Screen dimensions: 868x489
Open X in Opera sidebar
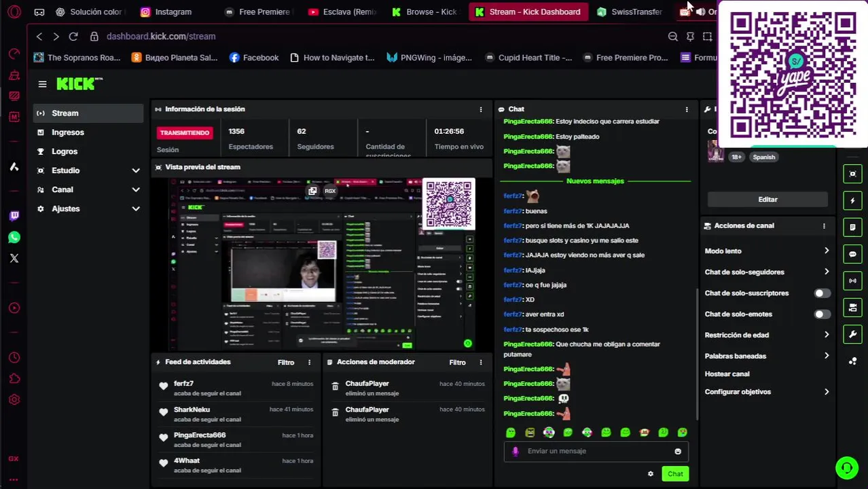click(x=14, y=258)
